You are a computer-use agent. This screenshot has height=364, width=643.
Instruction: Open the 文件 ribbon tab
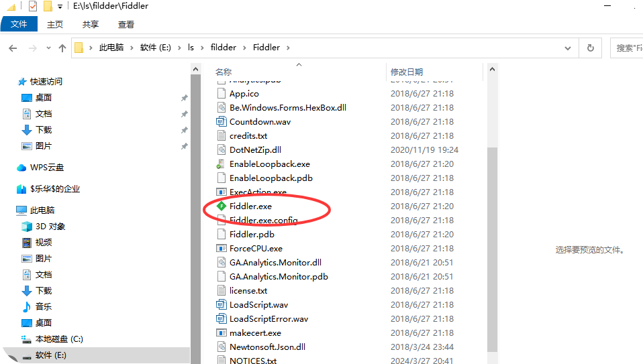(x=19, y=24)
